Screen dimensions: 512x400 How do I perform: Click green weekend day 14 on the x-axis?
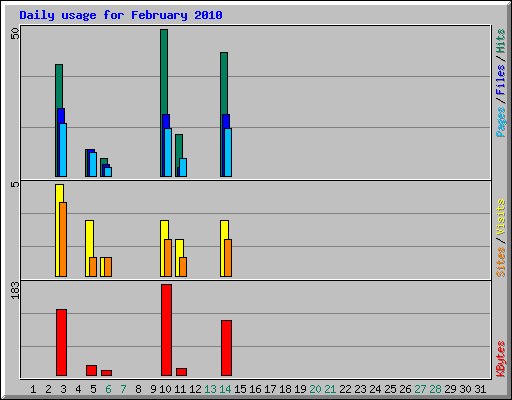(225, 389)
